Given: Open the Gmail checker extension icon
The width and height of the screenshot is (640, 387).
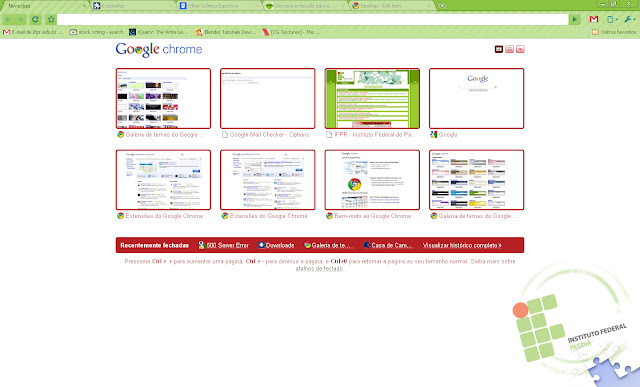Looking at the screenshot, I should tap(594, 19).
